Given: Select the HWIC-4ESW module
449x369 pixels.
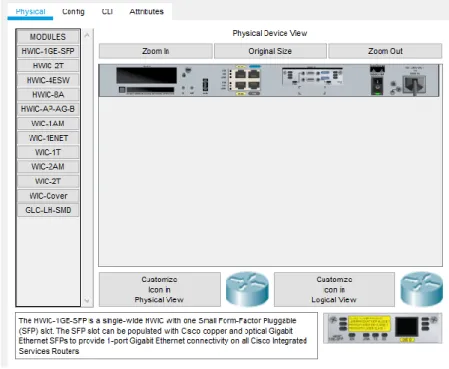Looking at the screenshot, I should [48, 80].
